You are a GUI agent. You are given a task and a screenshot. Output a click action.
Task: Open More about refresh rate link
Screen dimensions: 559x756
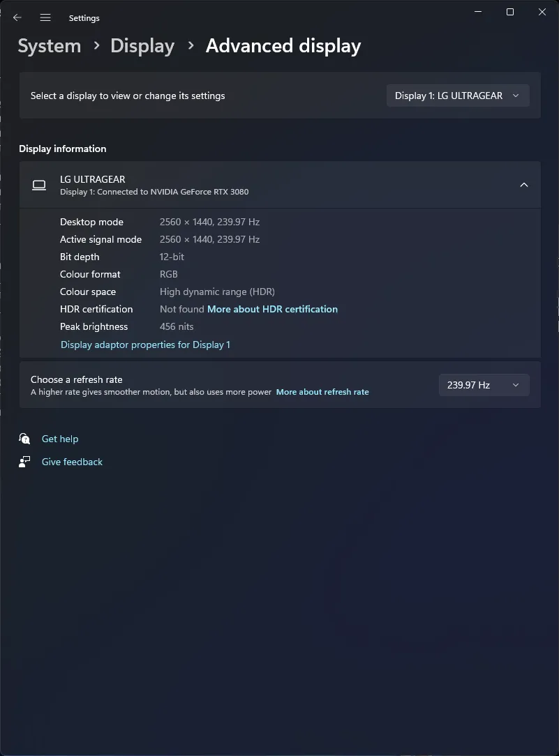[322, 392]
